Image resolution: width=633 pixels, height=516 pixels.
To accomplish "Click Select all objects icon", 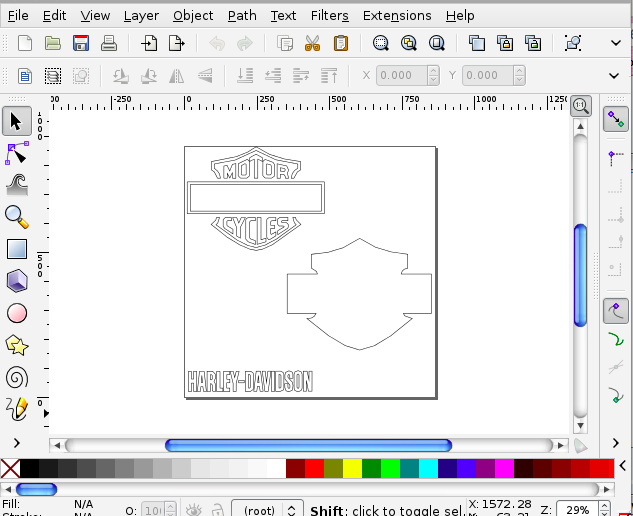I will 25,76.
